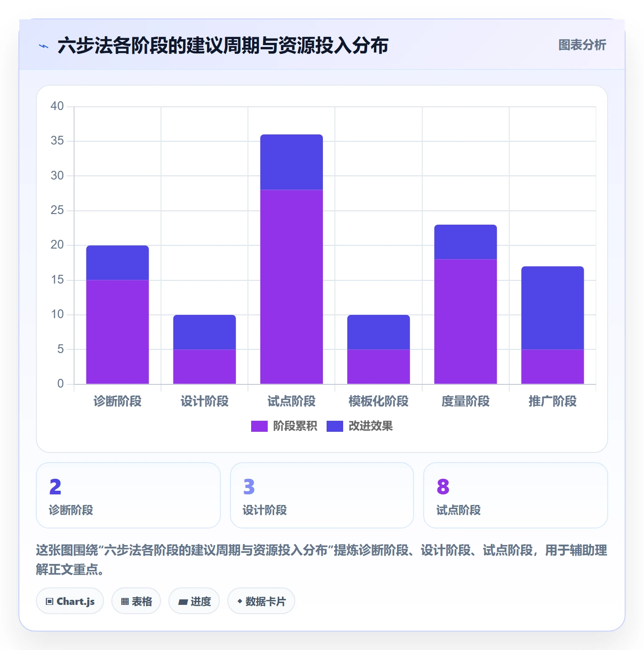
Task: Click the 进度 tag icon
Action: click(x=183, y=602)
